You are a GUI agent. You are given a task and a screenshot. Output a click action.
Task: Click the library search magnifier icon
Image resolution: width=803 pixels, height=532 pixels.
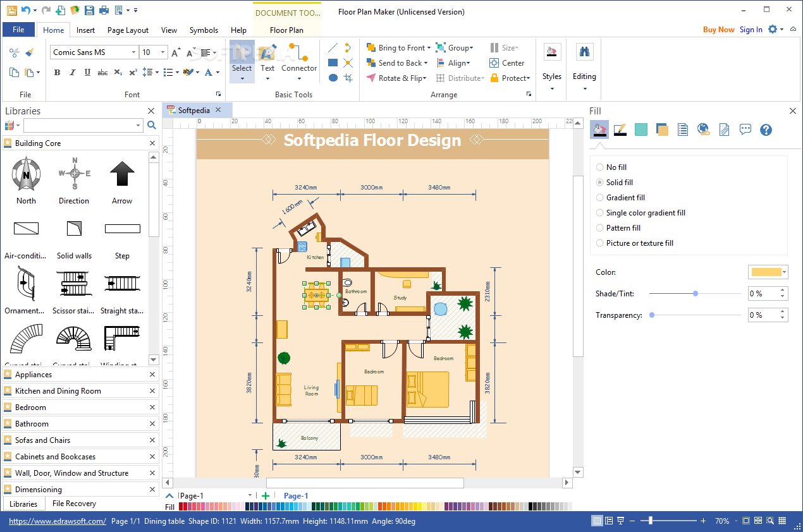[x=152, y=126]
